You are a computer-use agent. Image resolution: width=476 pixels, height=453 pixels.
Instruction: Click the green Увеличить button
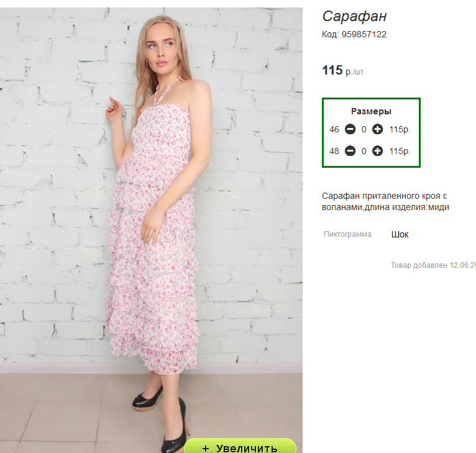(240, 446)
